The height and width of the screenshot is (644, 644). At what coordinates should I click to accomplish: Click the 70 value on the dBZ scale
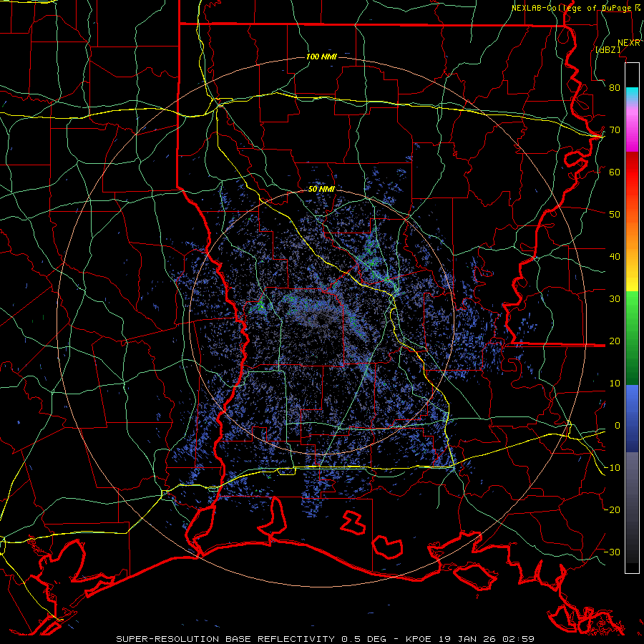click(615, 130)
